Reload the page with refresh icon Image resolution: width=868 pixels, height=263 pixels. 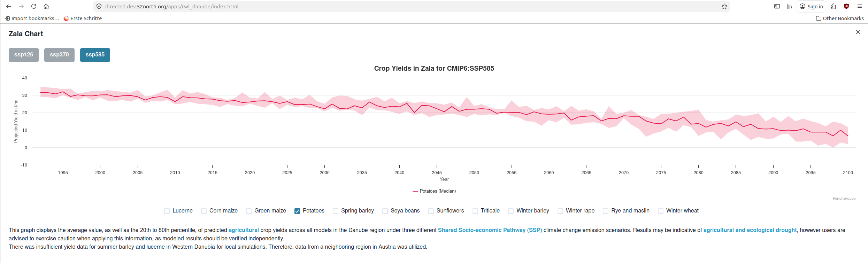click(34, 6)
